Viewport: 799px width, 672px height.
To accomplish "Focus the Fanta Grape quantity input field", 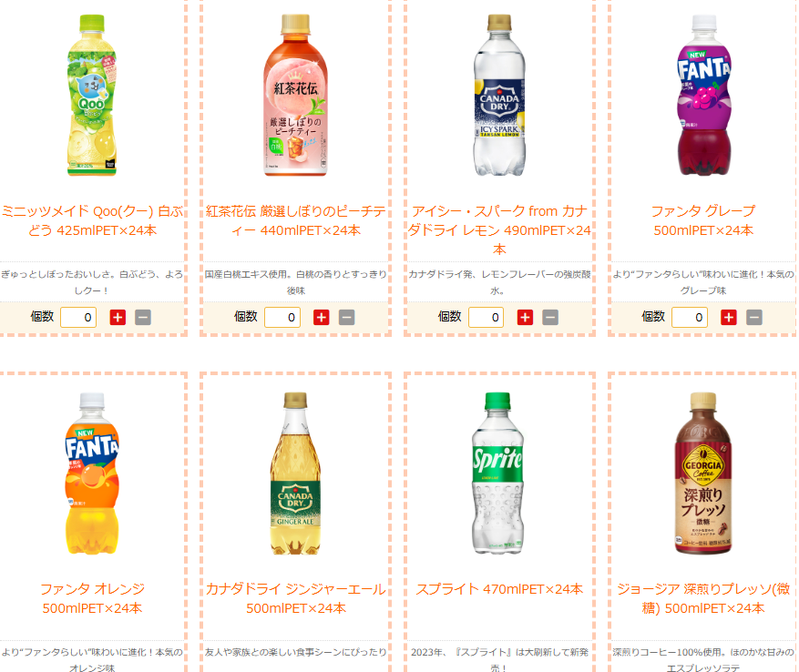I will [x=690, y=318].
